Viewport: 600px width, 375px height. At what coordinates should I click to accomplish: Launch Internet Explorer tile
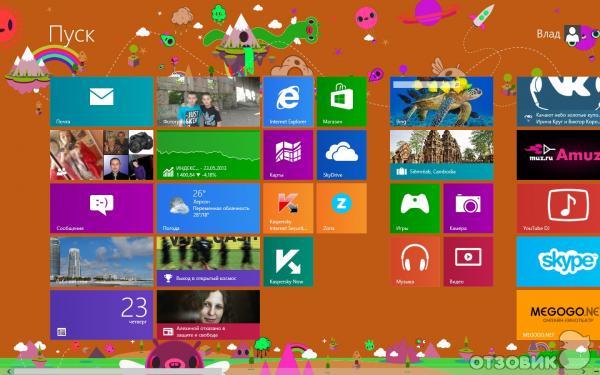[288, 101]
